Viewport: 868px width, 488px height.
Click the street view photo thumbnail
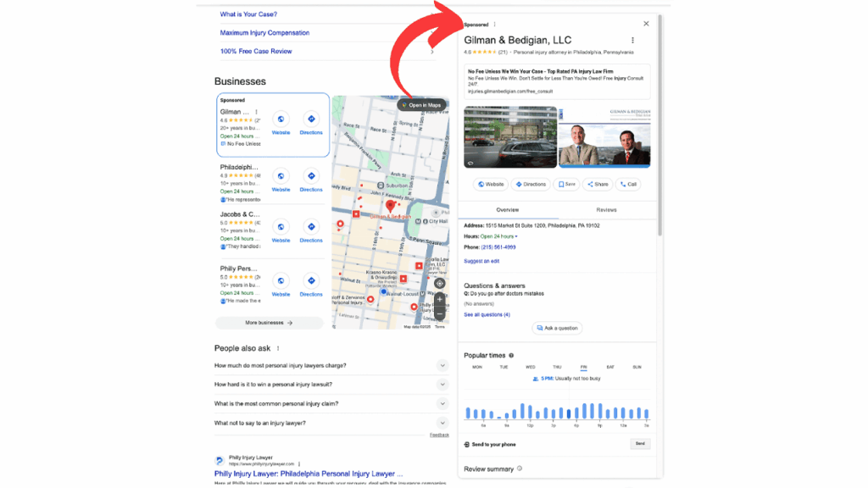[x=510, y=137]
